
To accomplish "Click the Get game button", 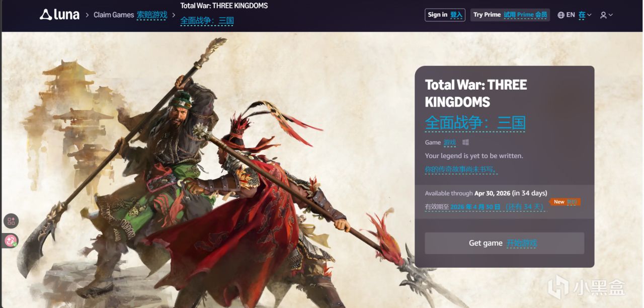I will 504,243.
